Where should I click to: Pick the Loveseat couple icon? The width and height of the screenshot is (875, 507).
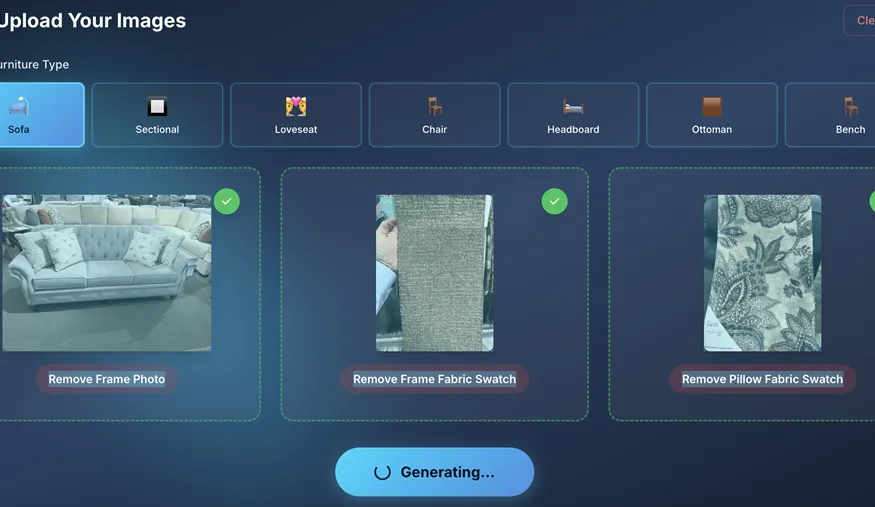pyautogui.click(x=295, y=106)
